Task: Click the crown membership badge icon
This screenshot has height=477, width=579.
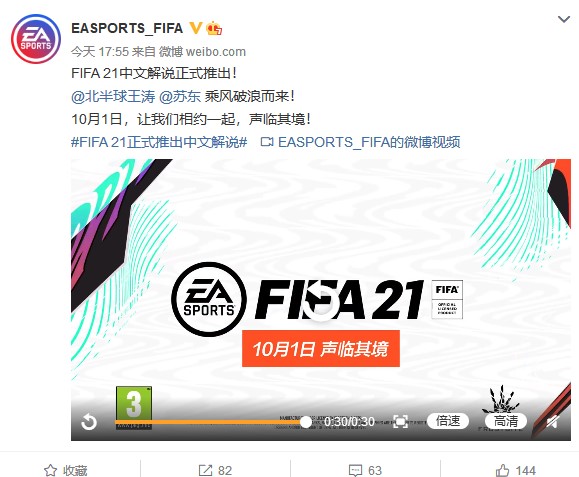Action: tap(214, 28)
